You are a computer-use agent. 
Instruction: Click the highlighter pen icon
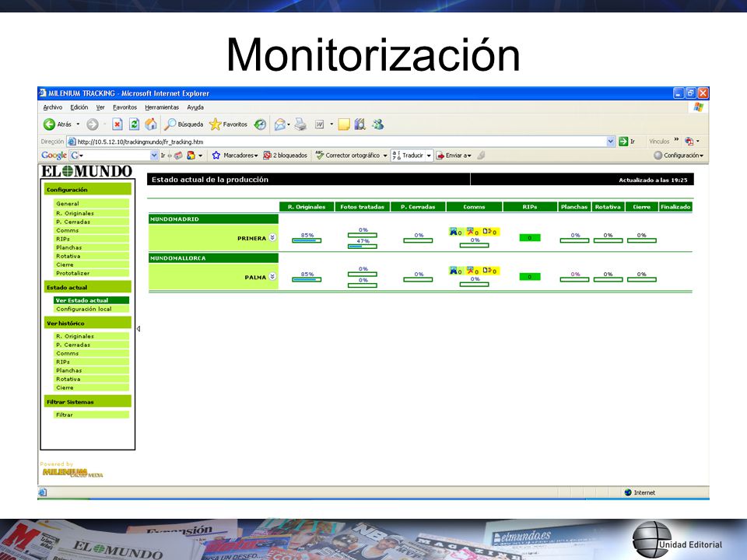(x=481, y=156)
